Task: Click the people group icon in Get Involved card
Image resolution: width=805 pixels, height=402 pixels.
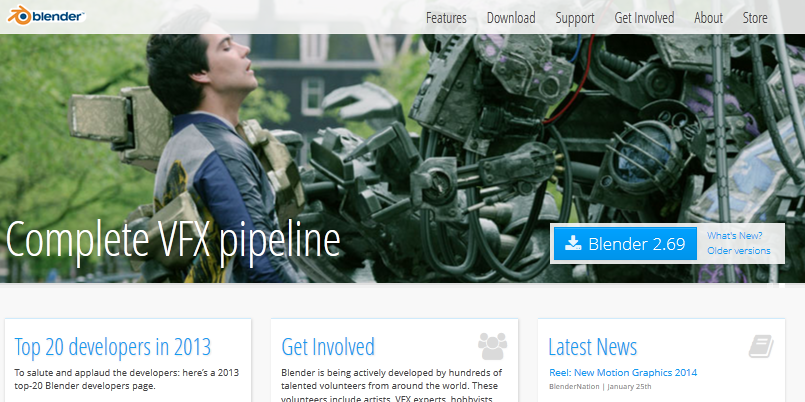Action: [x=492, y=346]
